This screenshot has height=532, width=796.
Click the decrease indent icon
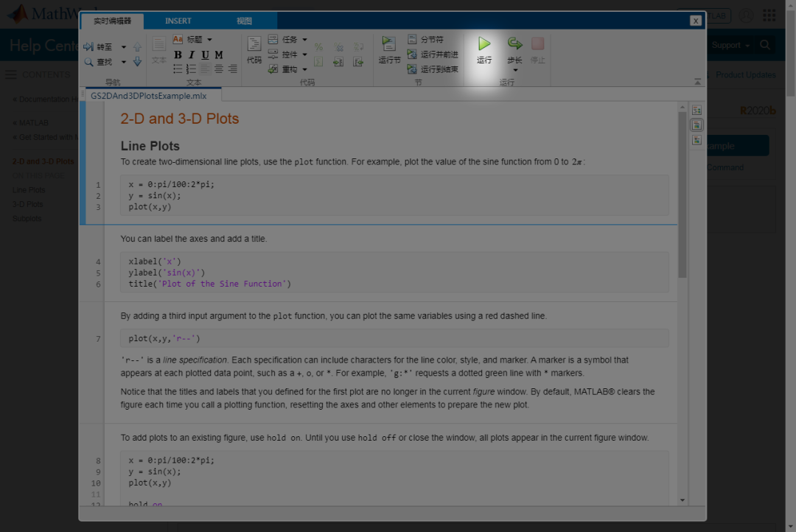tap(358, 61)
